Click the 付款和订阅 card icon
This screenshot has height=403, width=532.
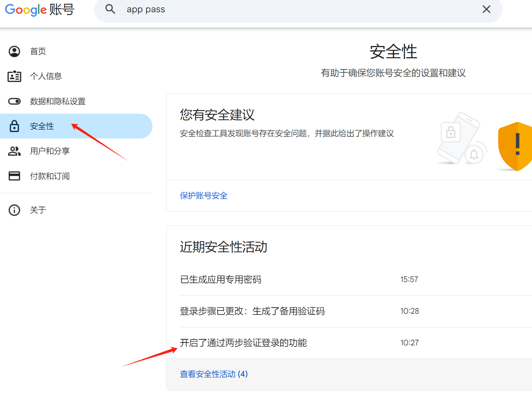coord(14,176)
